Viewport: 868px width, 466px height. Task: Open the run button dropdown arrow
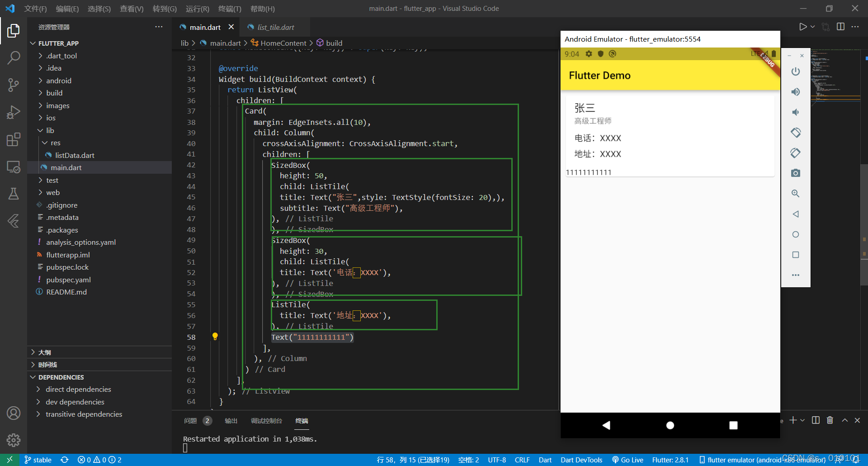point(812,27)
